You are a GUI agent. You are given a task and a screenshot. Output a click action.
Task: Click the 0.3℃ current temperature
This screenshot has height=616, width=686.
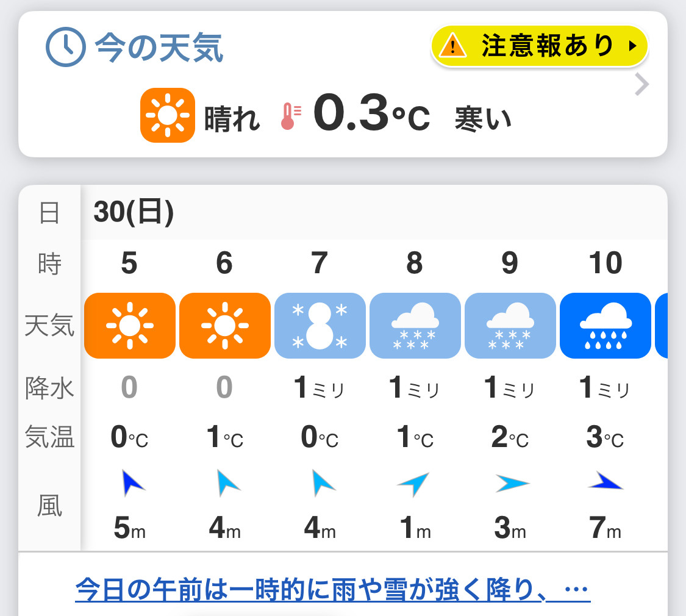372,113
